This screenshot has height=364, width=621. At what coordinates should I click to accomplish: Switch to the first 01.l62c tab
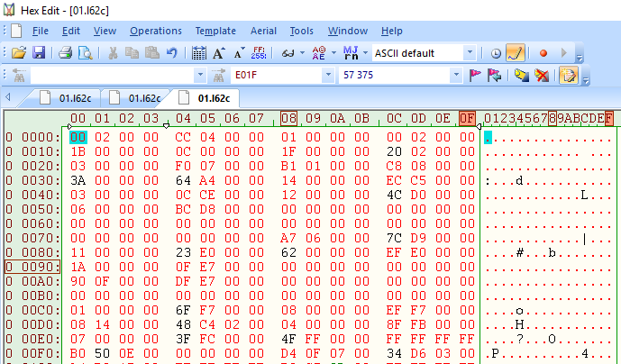[x=66, y=98]
